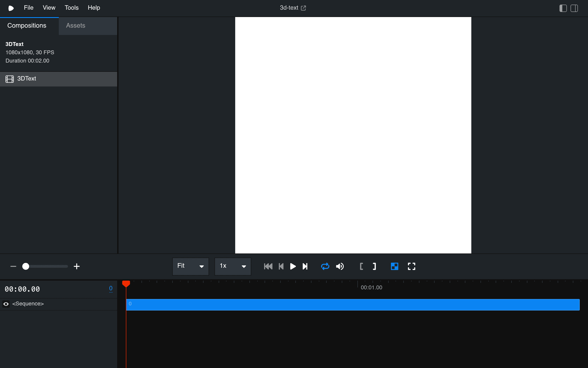The image size is (588, 368).
Task: Step forward one frame
Action: coord(305,267)
